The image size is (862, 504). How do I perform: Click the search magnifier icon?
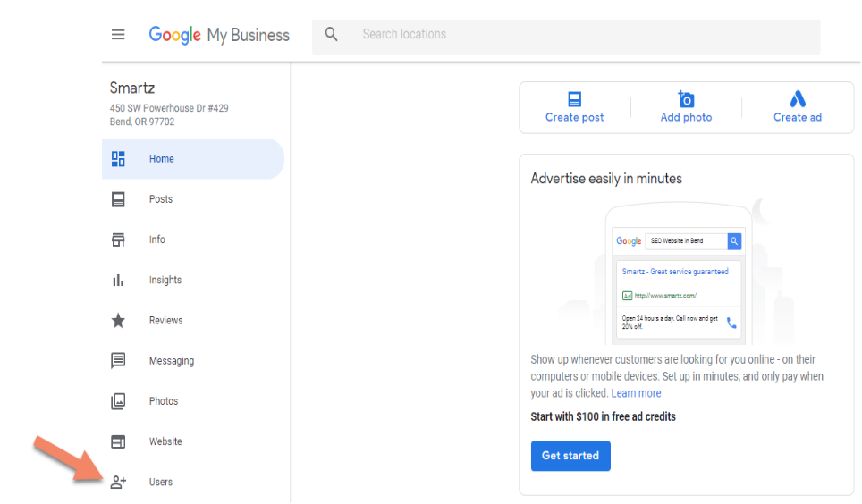click(x=331, y=34)
